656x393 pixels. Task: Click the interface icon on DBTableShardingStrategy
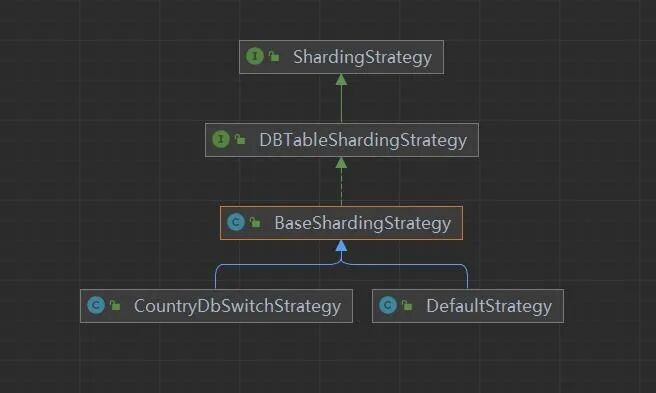(221, 139)
